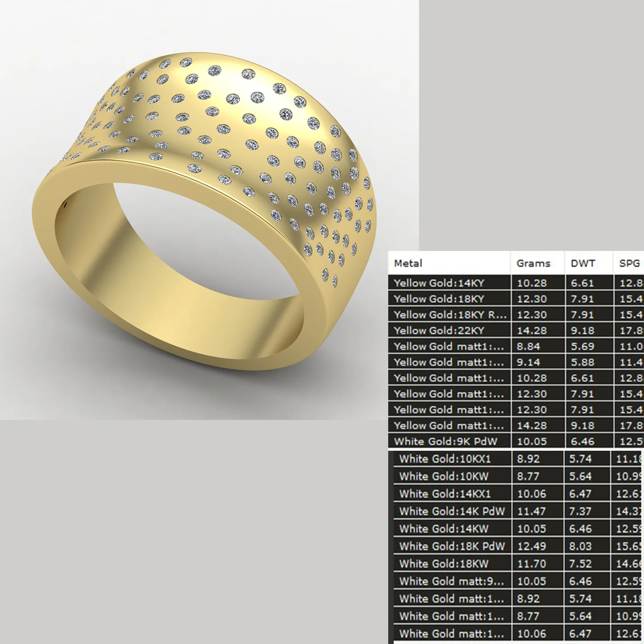Select the 7.37 DWT value
Screen dimensions: 644x644
point(580,511)
